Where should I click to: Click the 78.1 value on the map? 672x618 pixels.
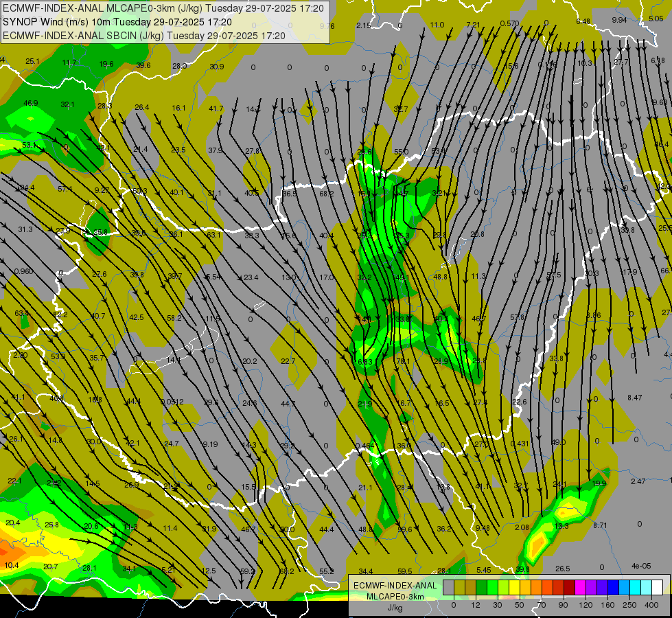tap(404, 361)
